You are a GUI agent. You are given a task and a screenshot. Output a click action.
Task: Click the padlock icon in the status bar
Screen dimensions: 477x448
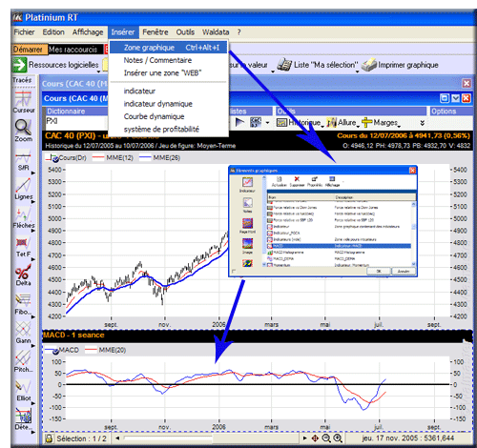coord(49,438)
